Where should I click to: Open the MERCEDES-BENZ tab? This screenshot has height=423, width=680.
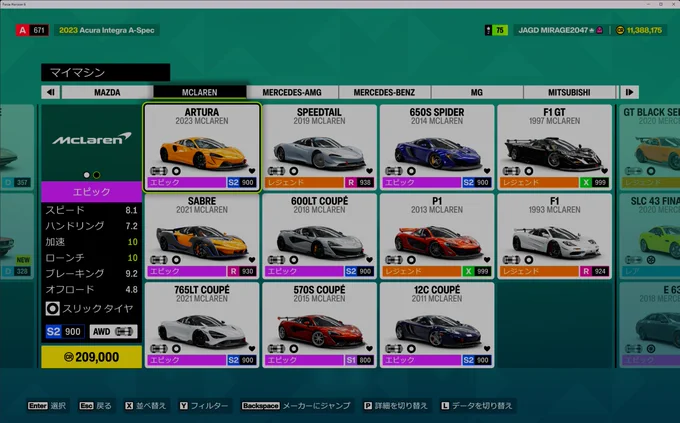click(384, 92)
